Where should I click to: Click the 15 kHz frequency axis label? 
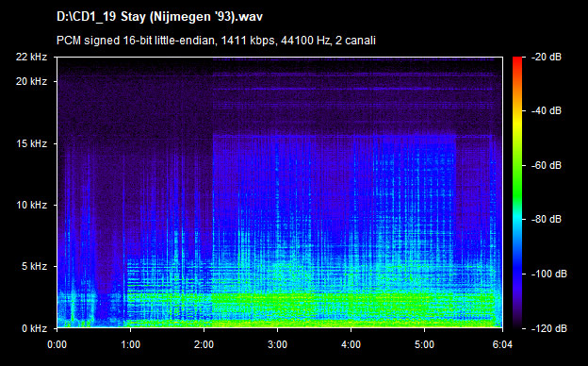[x=31, y=143]
